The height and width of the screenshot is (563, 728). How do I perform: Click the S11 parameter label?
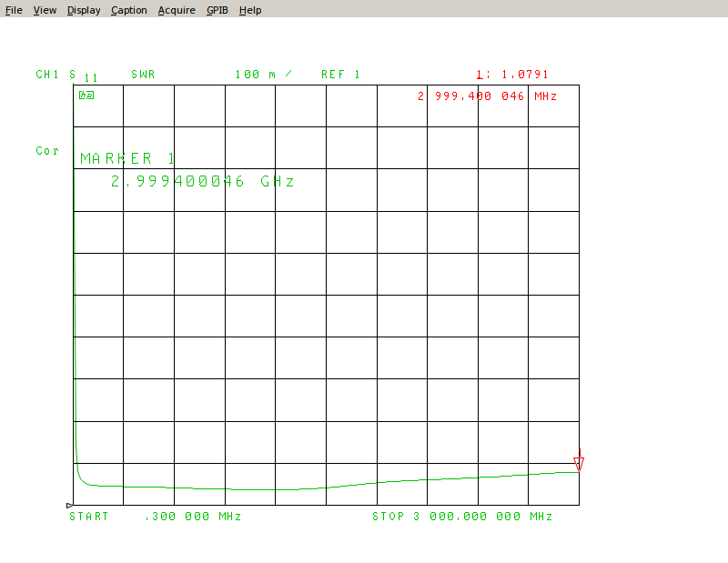pyautogui.click(x=84, y=76)
